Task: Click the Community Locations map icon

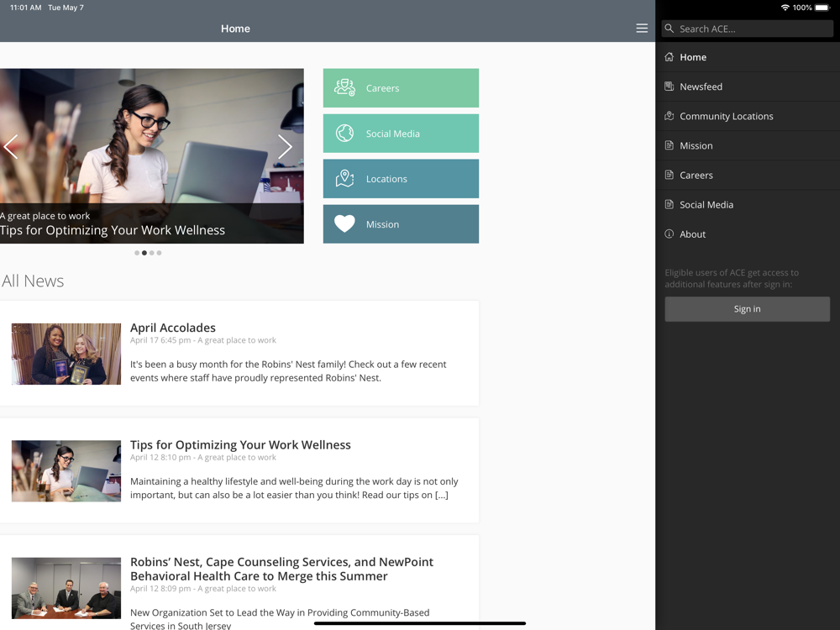Action: (x=669, y=116)
